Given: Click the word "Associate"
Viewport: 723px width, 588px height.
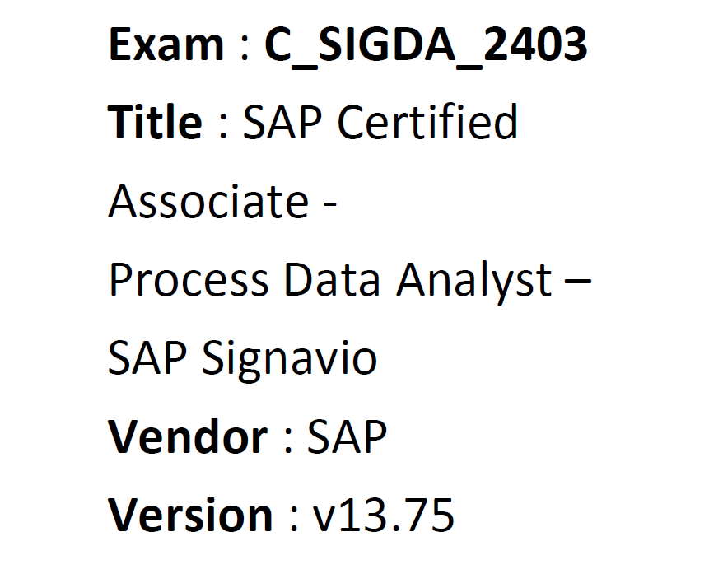Looking at the screenshot, I should tap(208, 201).
